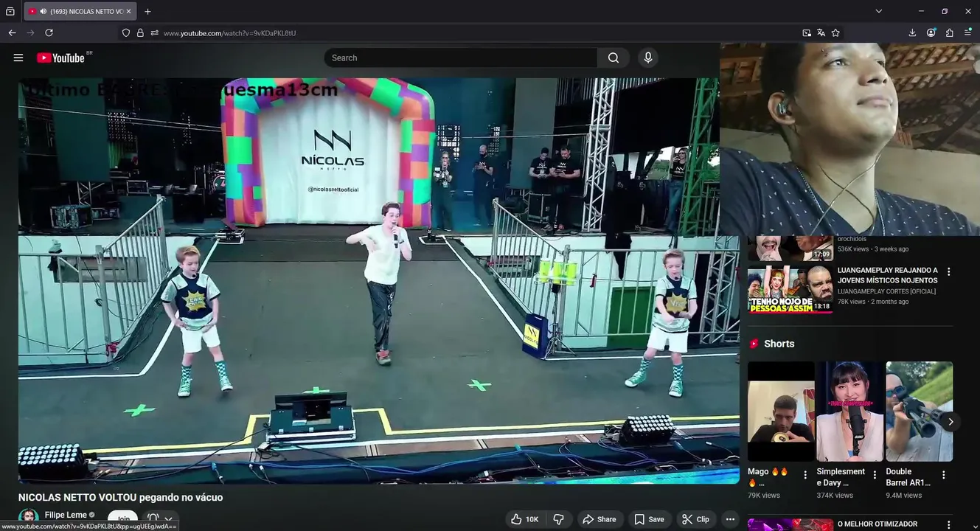The image size is (980, 531).
Task: Open options for the Simplesment e Davy short
Action: (x=875, y=475)
